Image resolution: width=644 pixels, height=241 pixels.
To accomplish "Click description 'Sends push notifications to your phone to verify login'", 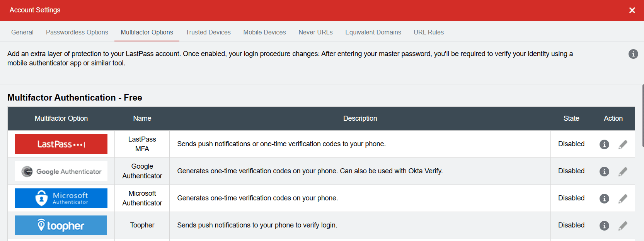I will 257,225.
